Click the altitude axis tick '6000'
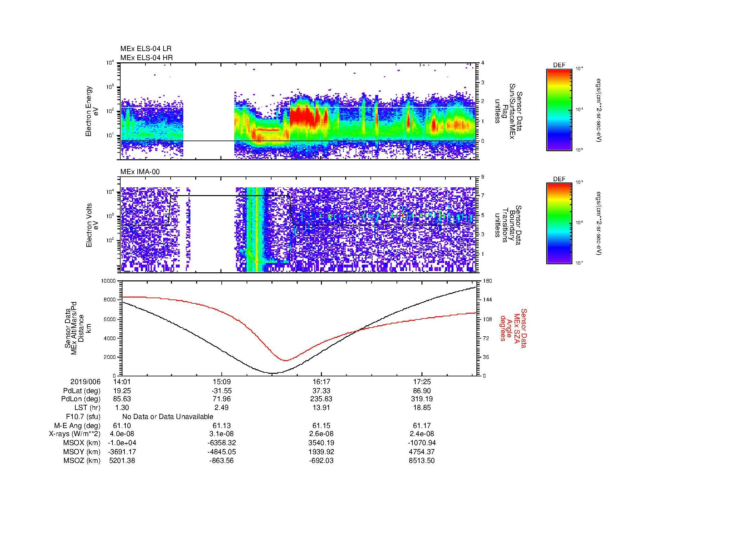 (x=110, y=319)
